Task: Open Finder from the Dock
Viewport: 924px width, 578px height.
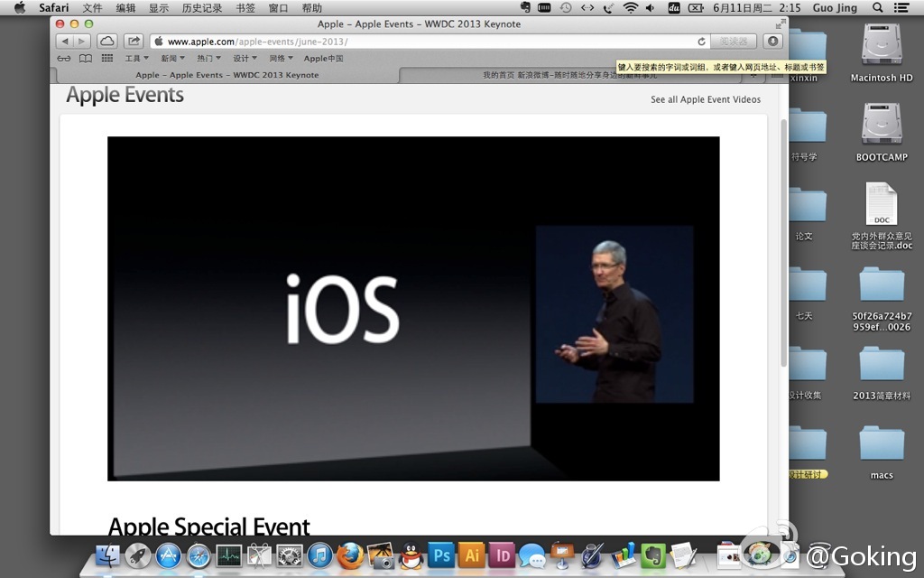Action: 107,556
